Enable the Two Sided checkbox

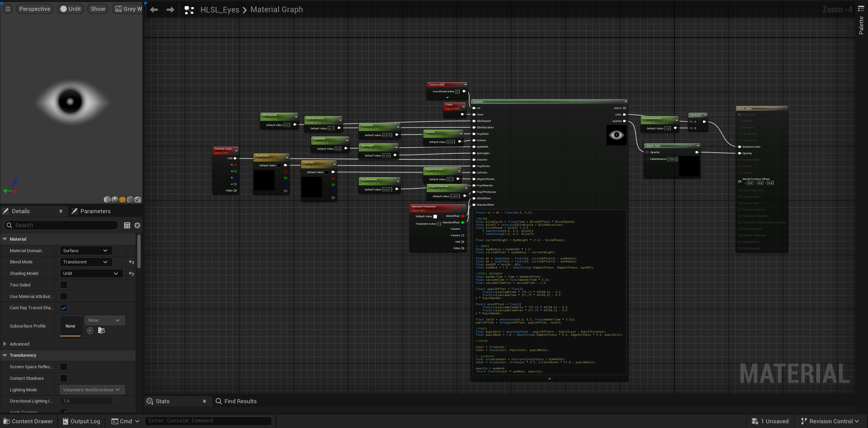coord(63,285)
